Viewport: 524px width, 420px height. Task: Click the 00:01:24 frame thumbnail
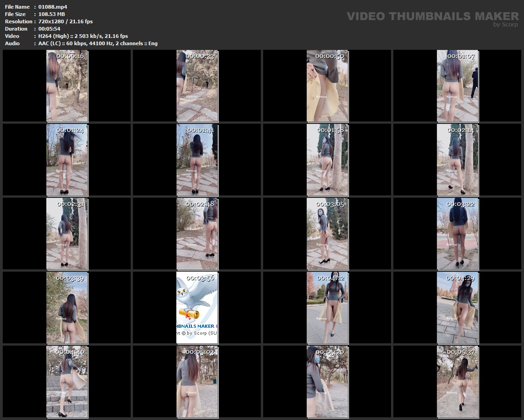[x=67, y=160]
